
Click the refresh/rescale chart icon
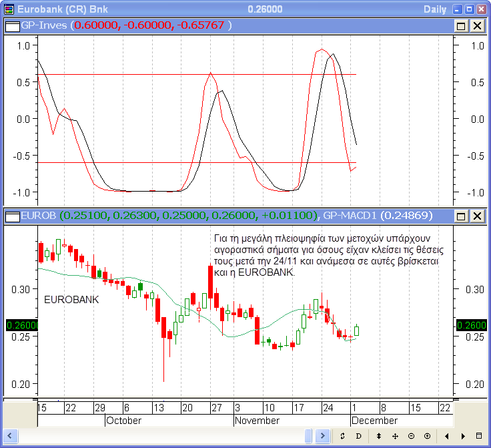coord(342,436)
